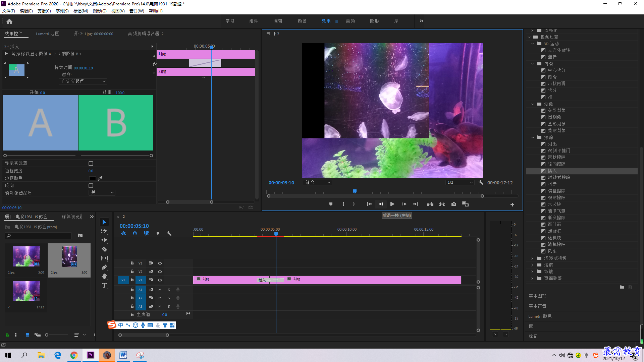Open the Window menu
This screenshot has width=644, height=362.
point(137,11)
